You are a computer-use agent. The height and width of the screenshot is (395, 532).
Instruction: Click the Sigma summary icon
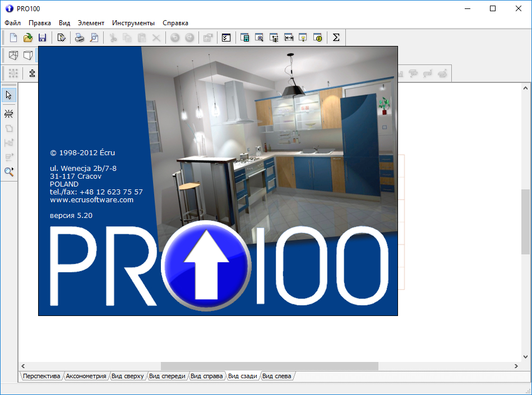coord(336,38)
